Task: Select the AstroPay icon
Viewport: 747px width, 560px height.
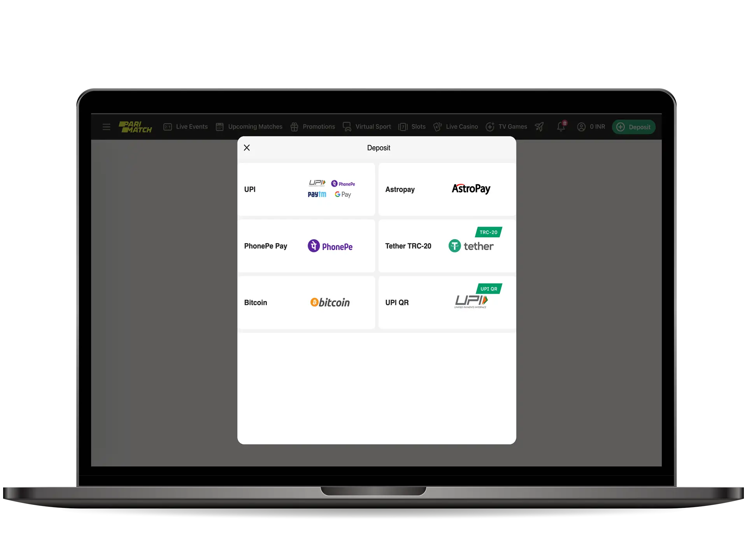Action: point(470,189)
